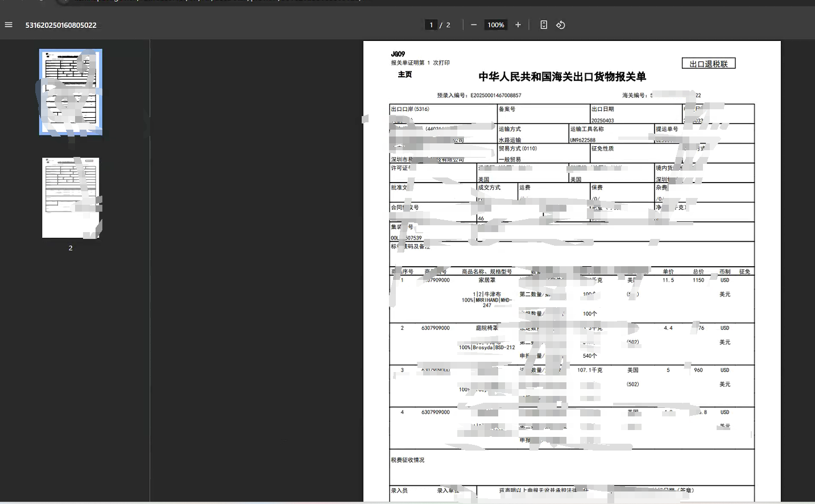The height and width of the screenshot is (504, 815).
Task: Click the 出口口岸 (5316) cell
Action: (x=411, y=109)
